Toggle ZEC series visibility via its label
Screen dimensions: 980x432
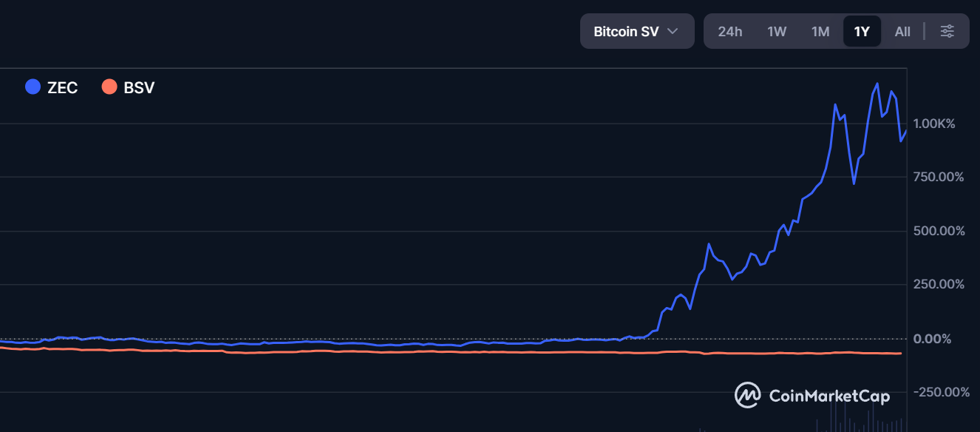(x=63, y=87)
